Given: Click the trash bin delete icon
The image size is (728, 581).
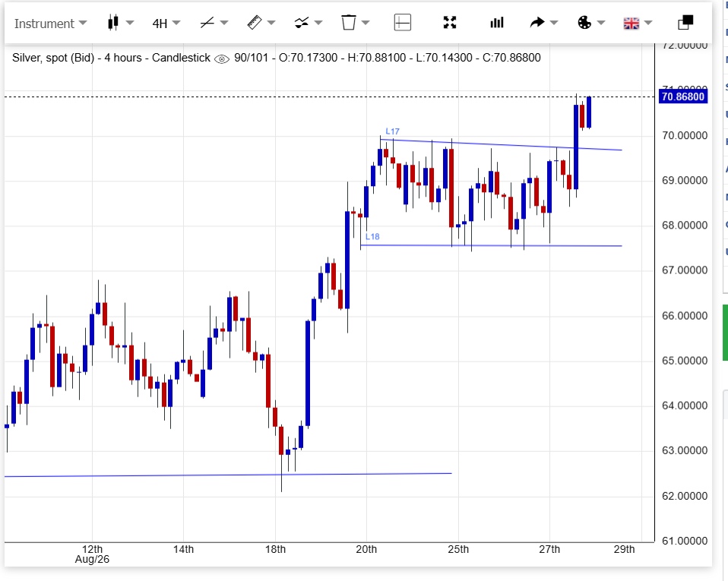Looking at the screenshot, I should coord(349,22).
